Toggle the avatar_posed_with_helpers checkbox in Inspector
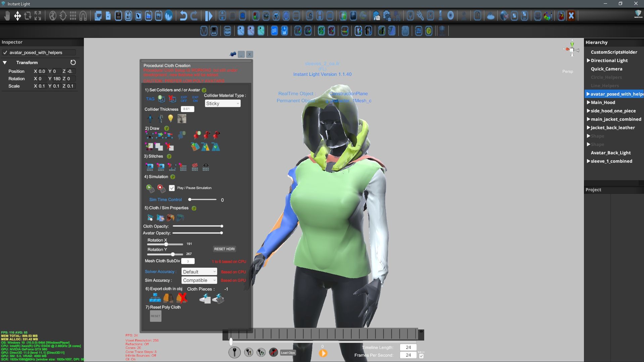Image resolution: width=644 pixels, height=362 pixels. coord(5,52)
